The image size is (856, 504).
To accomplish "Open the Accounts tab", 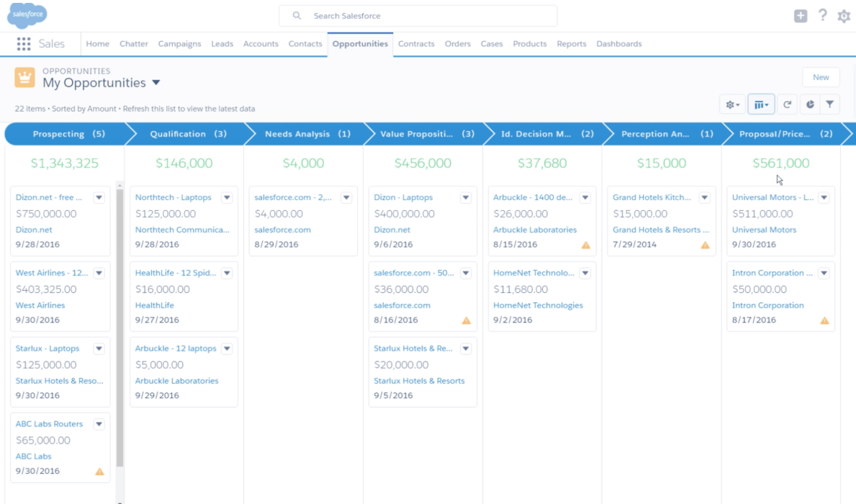I will click(261, 44).
